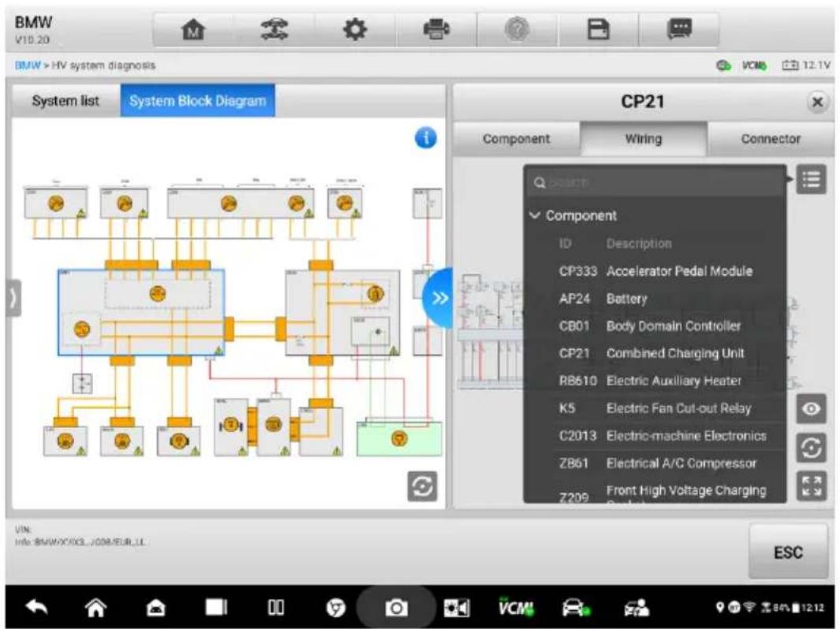Open the VCM icon in navbar
This screenshot has width=840, height=629.
tap(516, 606)
